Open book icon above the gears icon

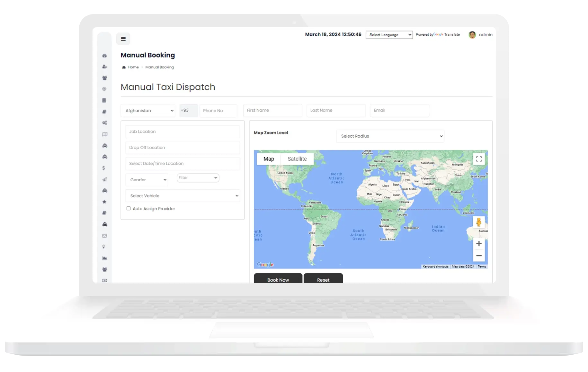pyautogui.click(x=104, y=112)
